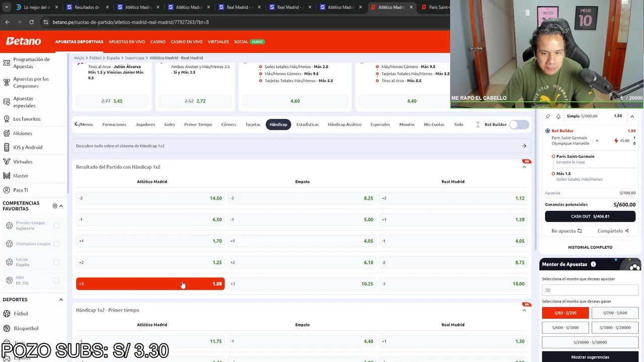Pin the bet slip with pin icon

pos(548,116)
